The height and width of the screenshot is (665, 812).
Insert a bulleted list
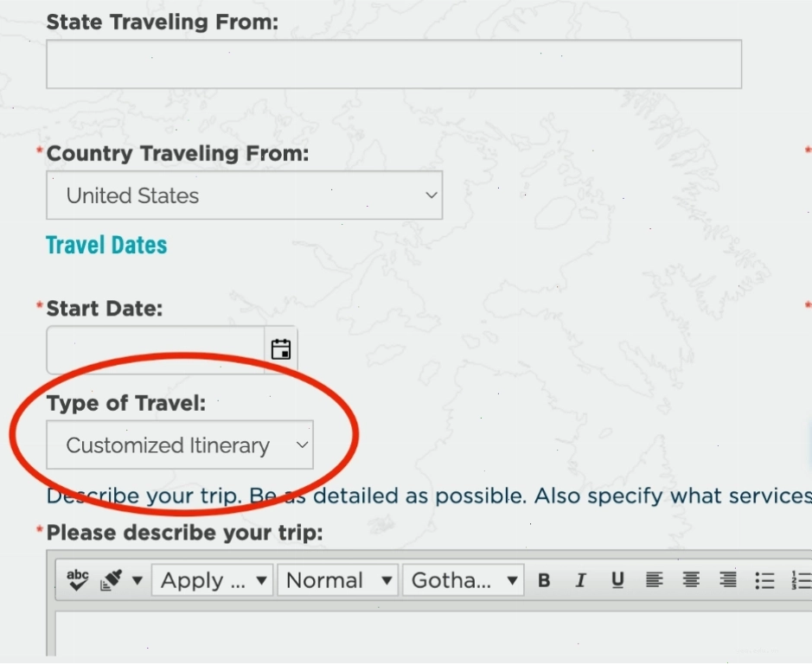pyautogui.click(x=764, y=580)
